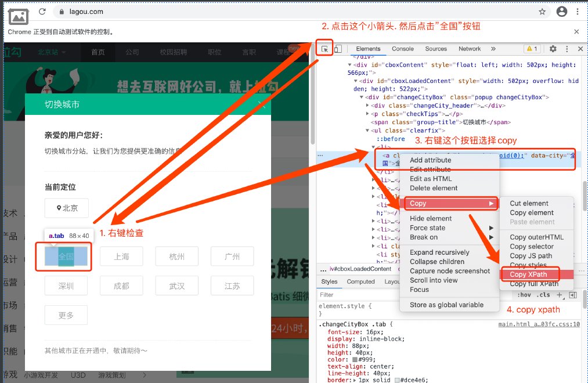Choose Hide element
588x383 pixels.
[x=431, y=218]
